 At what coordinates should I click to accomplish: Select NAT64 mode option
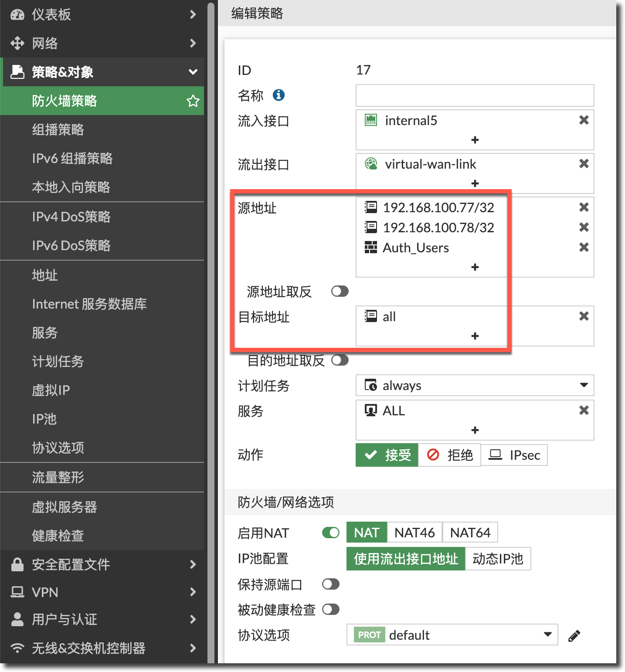coord(470,533)
